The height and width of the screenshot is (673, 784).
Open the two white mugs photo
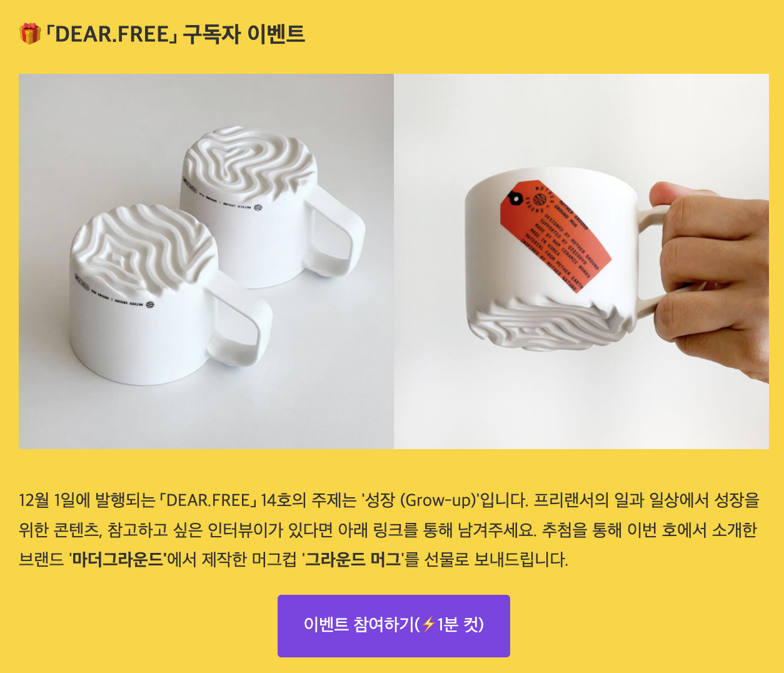tap(206, 261)
